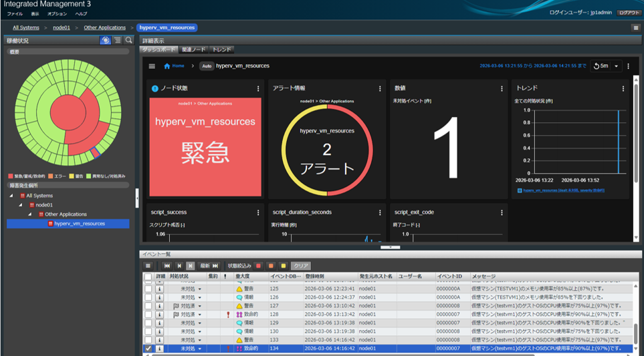Screen dimensions: 644x356
Task: Select hyperv_vm_resources in fault location tree
Action: point(68,224)
